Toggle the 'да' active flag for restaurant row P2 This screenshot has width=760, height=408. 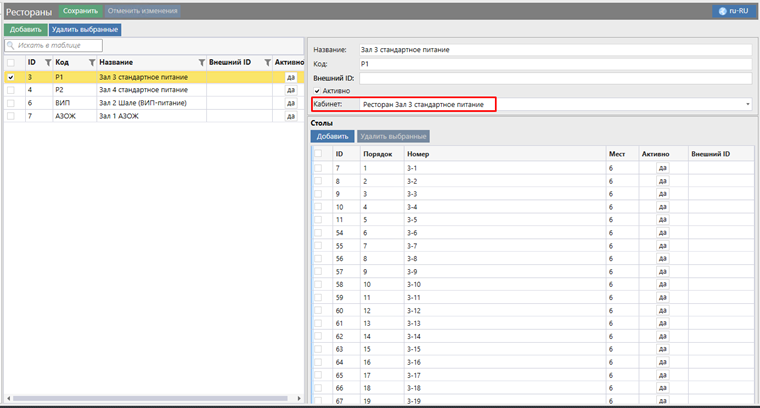[x=290, y=89]
